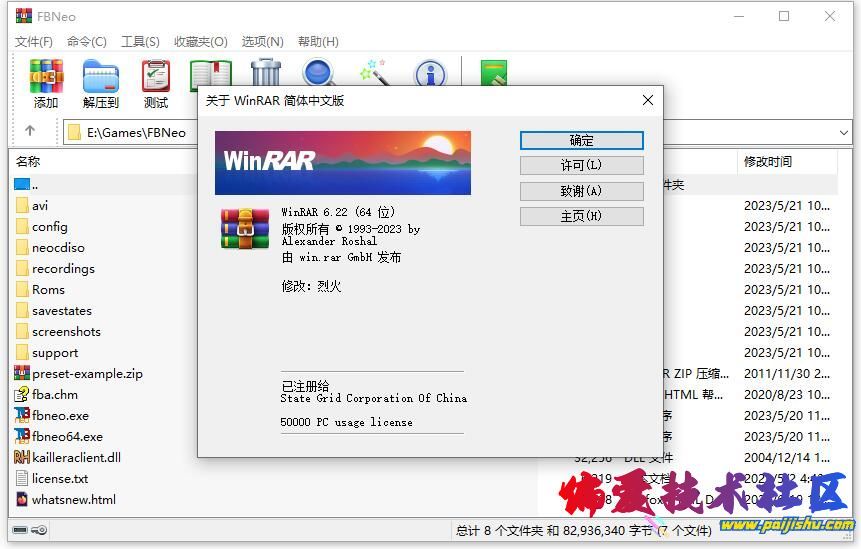Expand the address bar dropdown arrow

[x=843, y=132]
